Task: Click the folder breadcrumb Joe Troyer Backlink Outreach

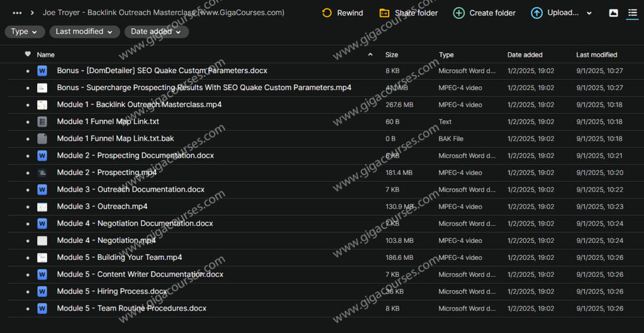Action: [164, 13]
